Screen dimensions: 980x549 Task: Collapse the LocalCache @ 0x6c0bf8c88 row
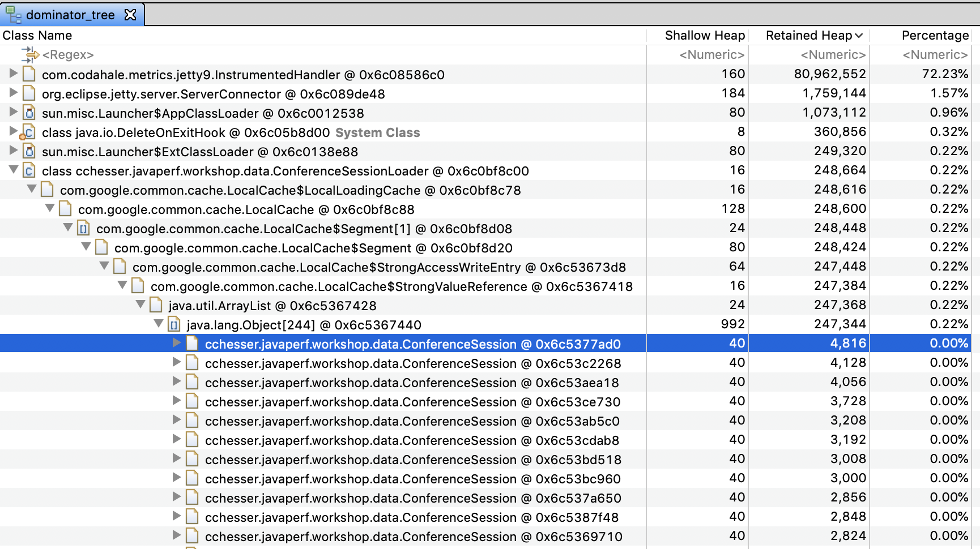tap(49, 208)
